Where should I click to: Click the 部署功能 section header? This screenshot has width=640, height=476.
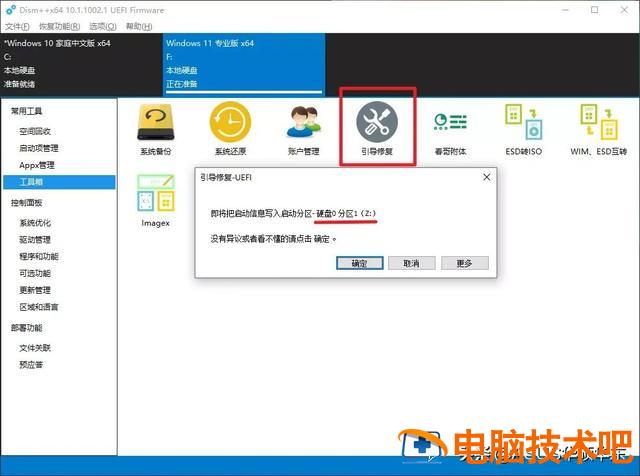pos(27,328)
